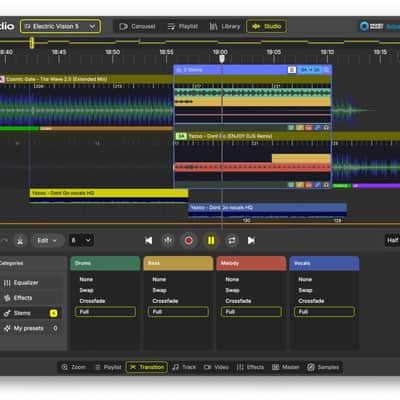
Task: Open the beat count dropdown showing 8
Action: (81, 240)
